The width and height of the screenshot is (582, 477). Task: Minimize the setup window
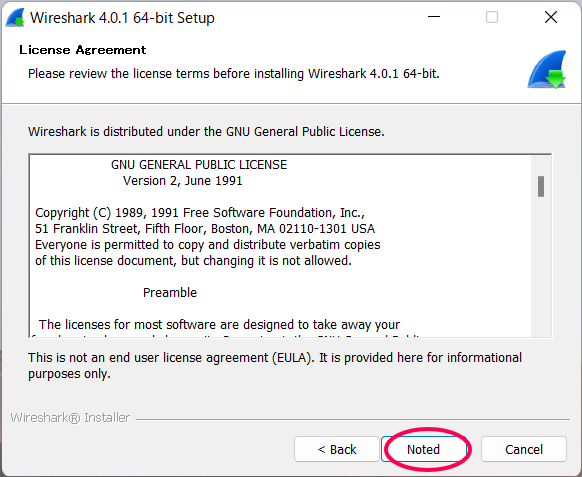coord(434,17)
